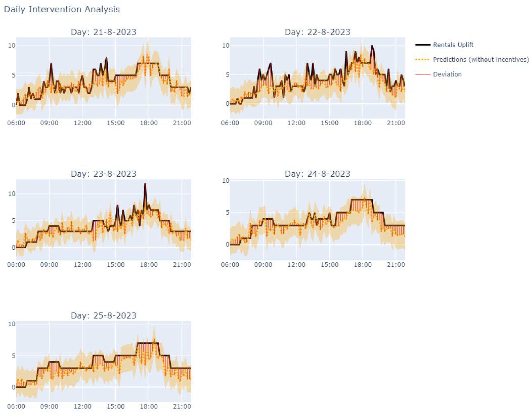The height and width of the screenshot is (416, 532).
Task: Click the 12:00 tick label under 22-8-2023 chart
Action: point(296,123)
